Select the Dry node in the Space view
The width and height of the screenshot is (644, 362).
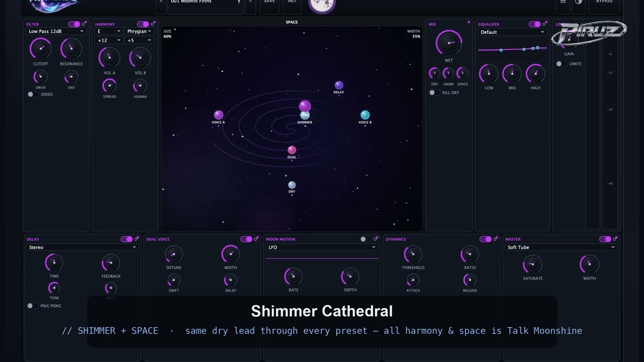tap(292, 185)
